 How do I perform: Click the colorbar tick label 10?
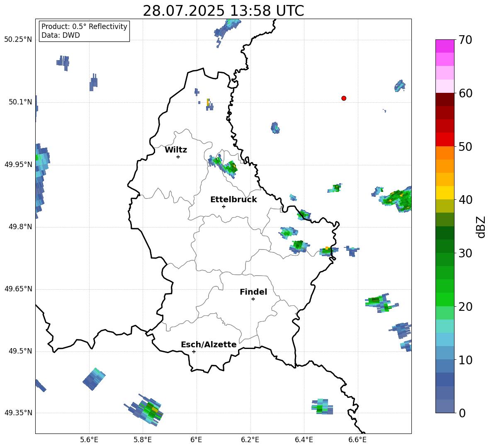click(465, 360)
